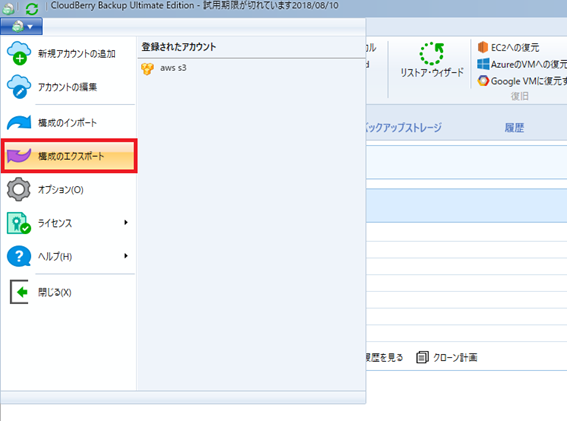Click the edit account cloud pencil icon
This screenshot has height=421, width=567.
[19, 86]
